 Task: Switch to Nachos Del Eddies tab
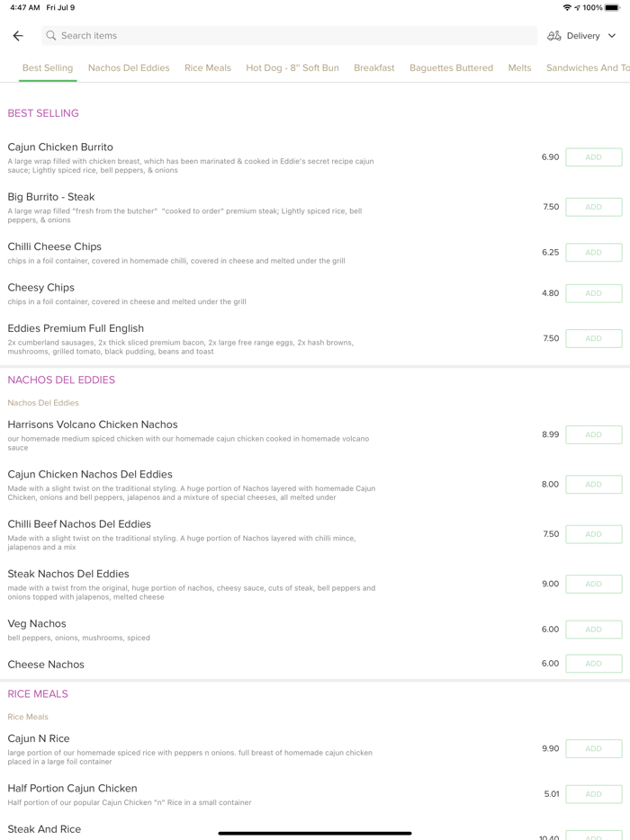pyautogui.click(x=129, y=67)
